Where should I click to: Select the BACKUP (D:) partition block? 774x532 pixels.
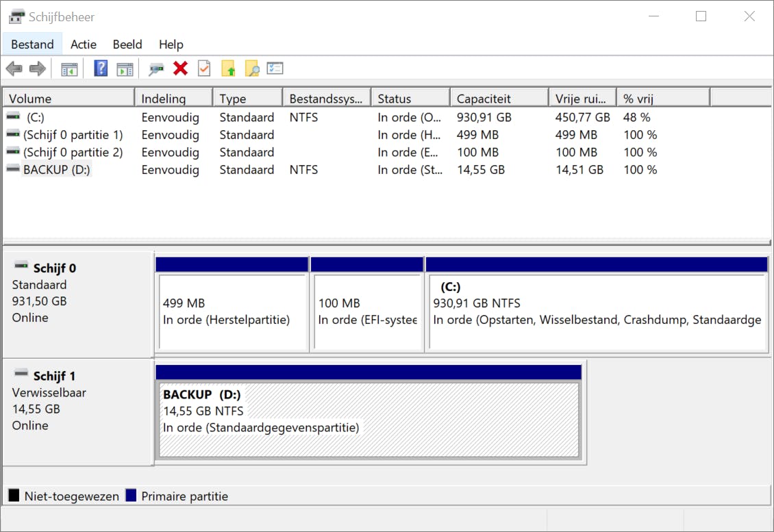(x=369, y=420)
